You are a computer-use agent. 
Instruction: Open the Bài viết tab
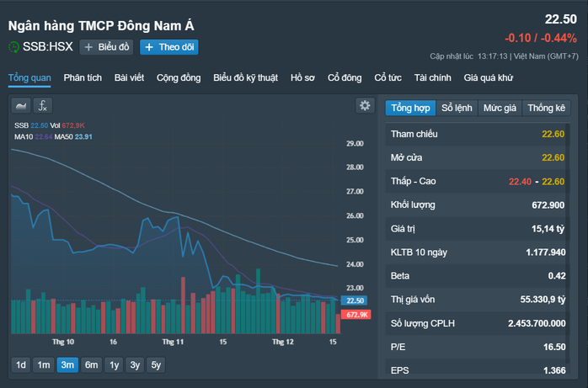click(129, 77)
